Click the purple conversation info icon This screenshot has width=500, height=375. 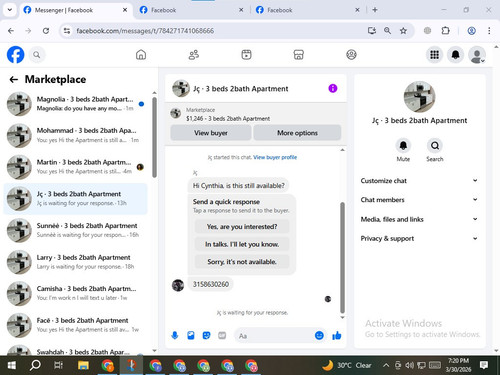pos(333,88)
